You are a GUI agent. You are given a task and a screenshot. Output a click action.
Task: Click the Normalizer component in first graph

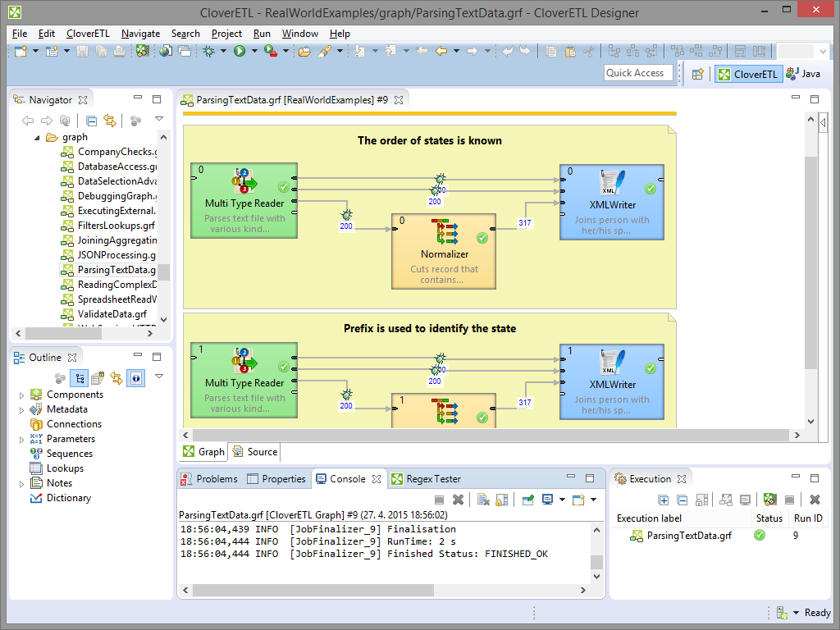[x=444, y=251]
